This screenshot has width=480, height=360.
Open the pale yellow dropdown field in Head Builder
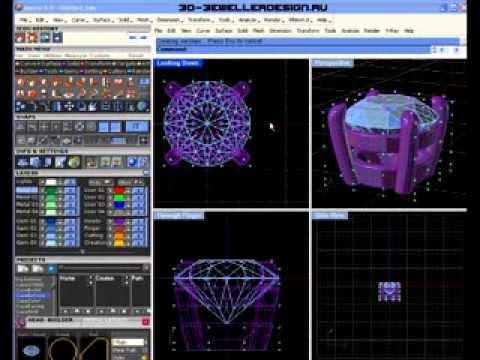pos(128,342)
